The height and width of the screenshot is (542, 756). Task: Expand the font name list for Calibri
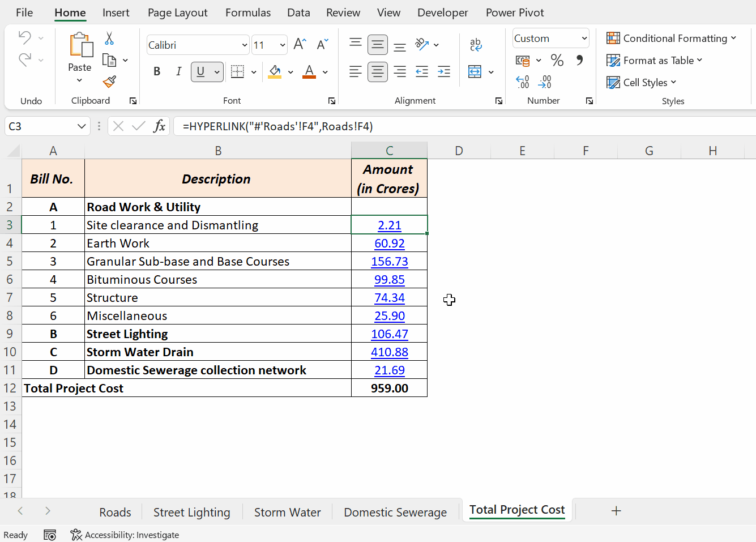[x=245, y=45]
